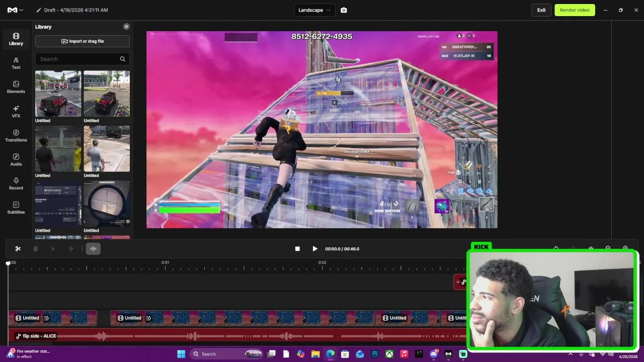Open the Apple Music taskbar icon
Image resolution: width=644 pixels, height=362 pixels.
click(x=404, y=354)
